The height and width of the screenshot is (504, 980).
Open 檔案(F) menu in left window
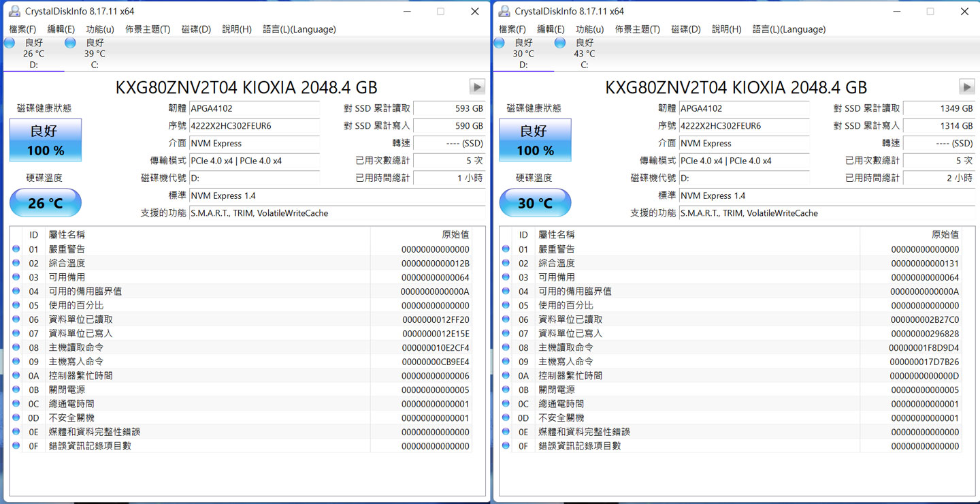tap(22, 29)
